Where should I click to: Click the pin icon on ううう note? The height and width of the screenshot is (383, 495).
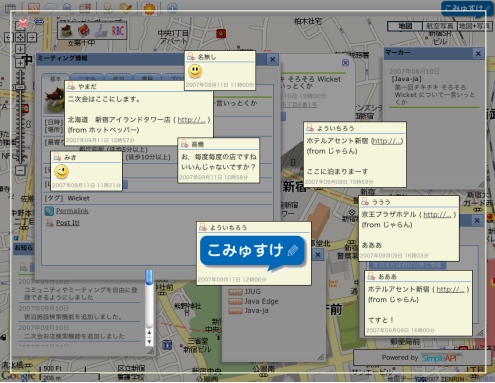(365, 202)
